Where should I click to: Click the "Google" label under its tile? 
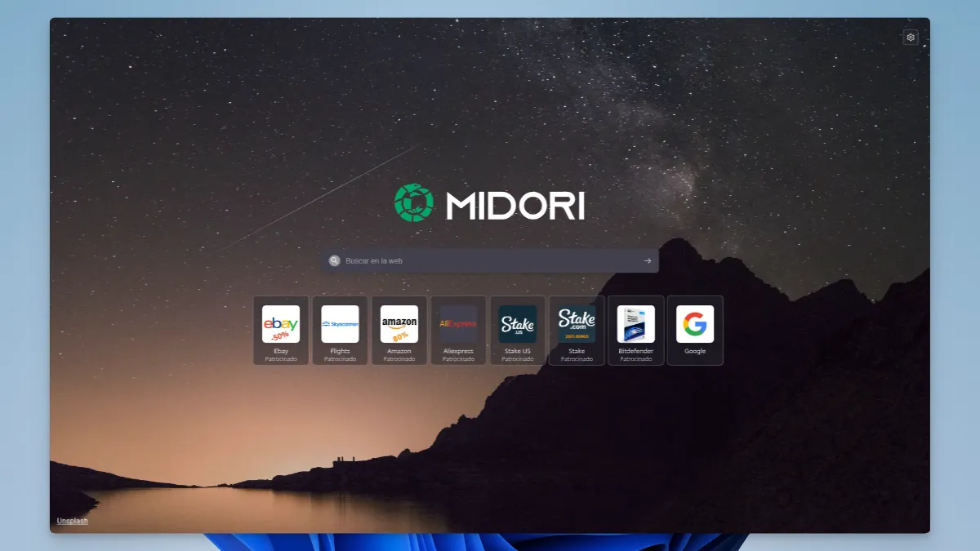click(x=695, y=351)
